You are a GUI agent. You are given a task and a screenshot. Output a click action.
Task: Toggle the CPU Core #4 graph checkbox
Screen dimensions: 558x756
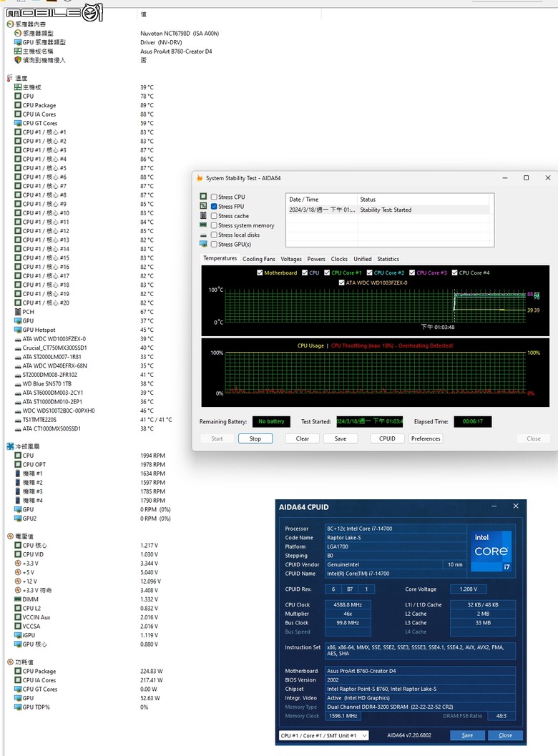(x=454, y=273)
